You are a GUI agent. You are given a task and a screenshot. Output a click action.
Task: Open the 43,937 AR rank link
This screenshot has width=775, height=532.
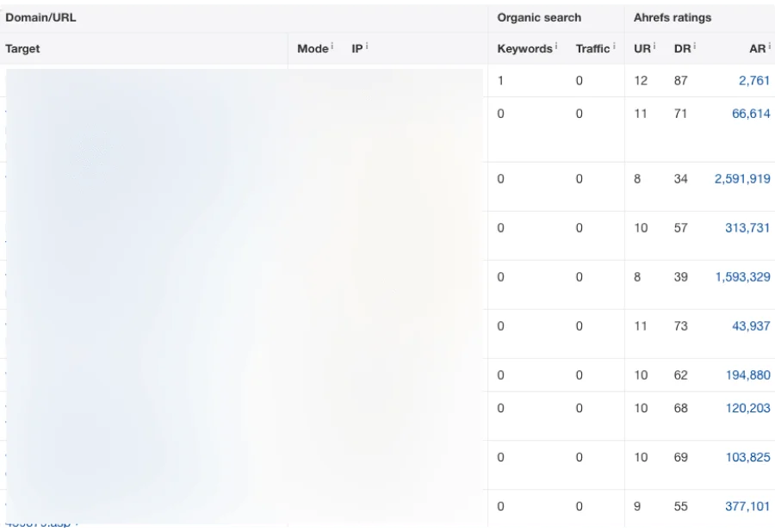pos(751,326)
